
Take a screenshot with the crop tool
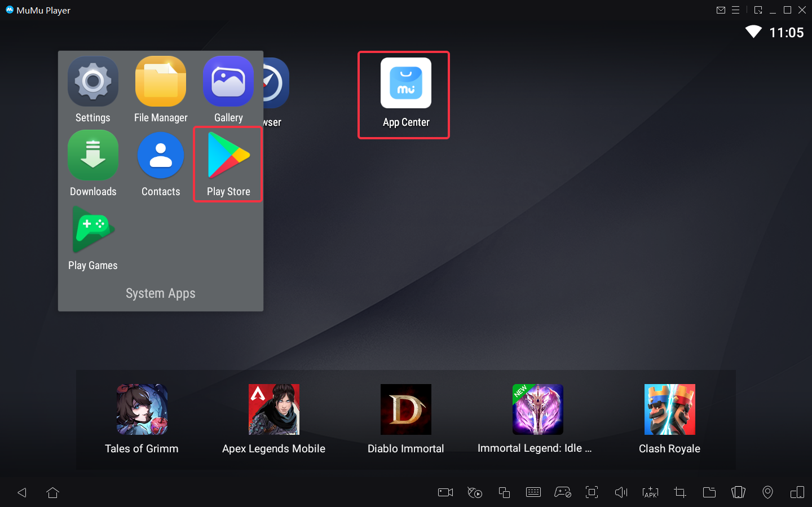click(680, 492)
